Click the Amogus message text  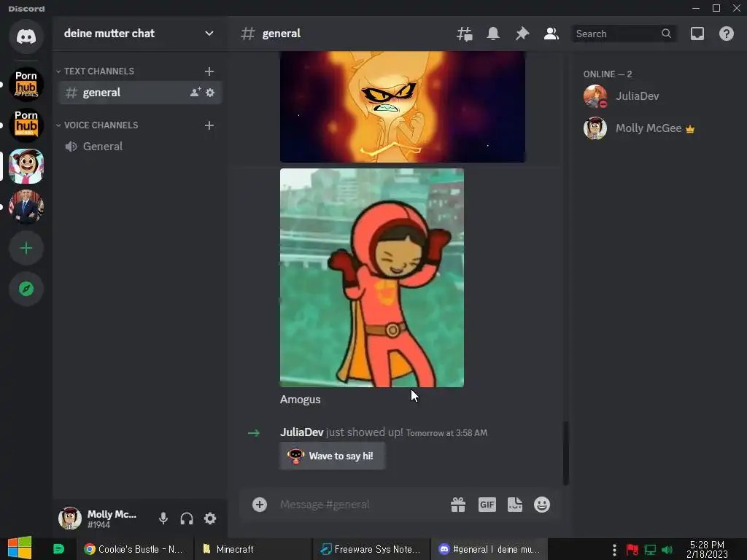coord(300,400)
